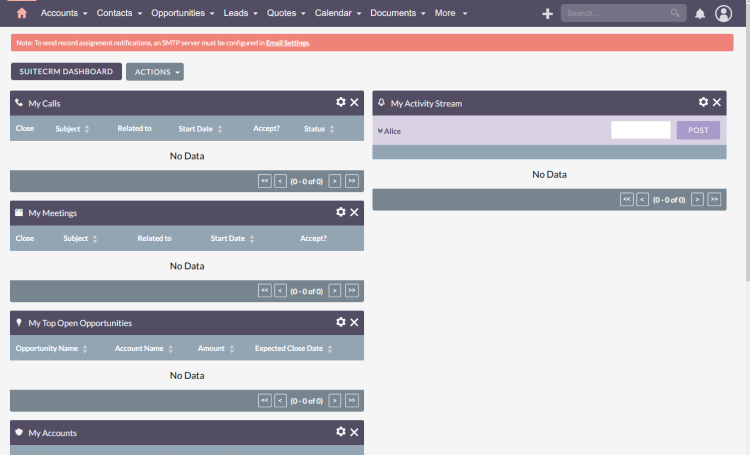Go to first page in My Meetings
Screen dimensions: 750x455
pos(265,291)
